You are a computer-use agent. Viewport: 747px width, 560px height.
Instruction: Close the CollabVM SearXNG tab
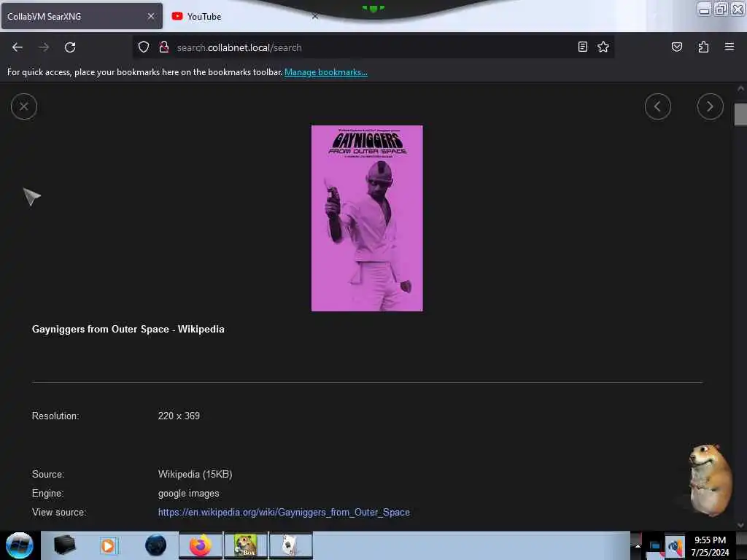point(151,16)
